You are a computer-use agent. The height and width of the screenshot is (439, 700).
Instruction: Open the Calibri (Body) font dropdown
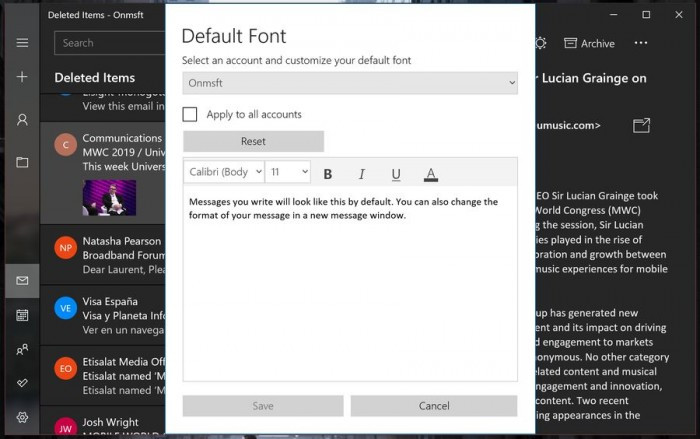point(224,172)
